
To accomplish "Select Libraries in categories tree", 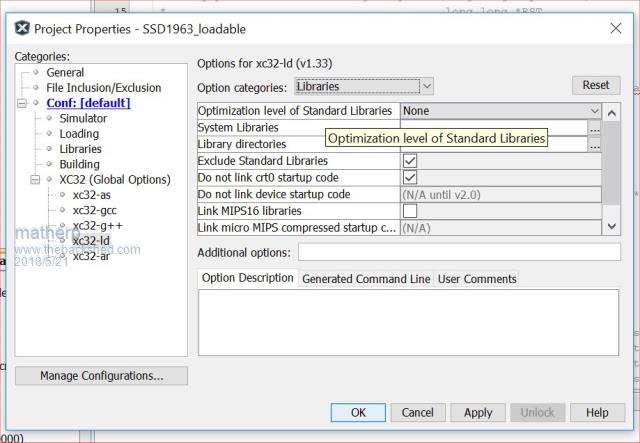I will [80, 149].
